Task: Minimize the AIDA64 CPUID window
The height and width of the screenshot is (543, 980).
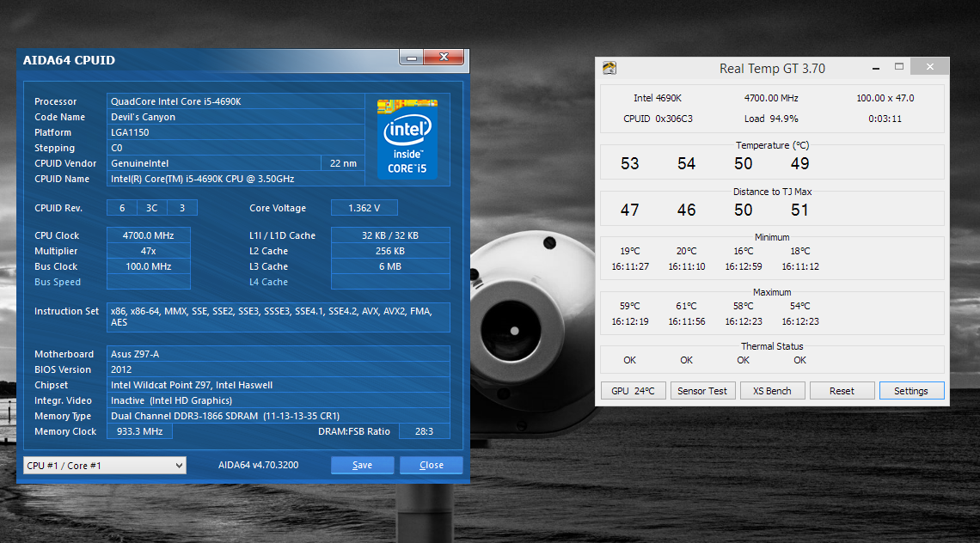Action: 411,58
